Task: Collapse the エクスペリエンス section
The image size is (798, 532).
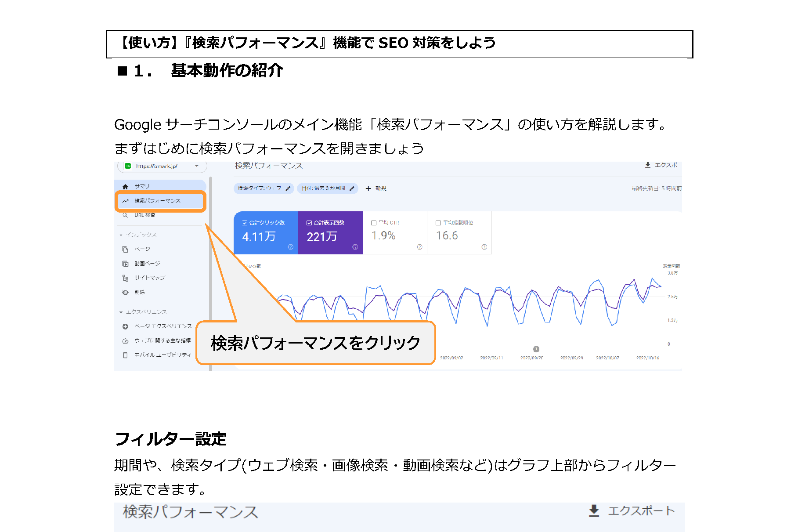Action: [121, 312]
